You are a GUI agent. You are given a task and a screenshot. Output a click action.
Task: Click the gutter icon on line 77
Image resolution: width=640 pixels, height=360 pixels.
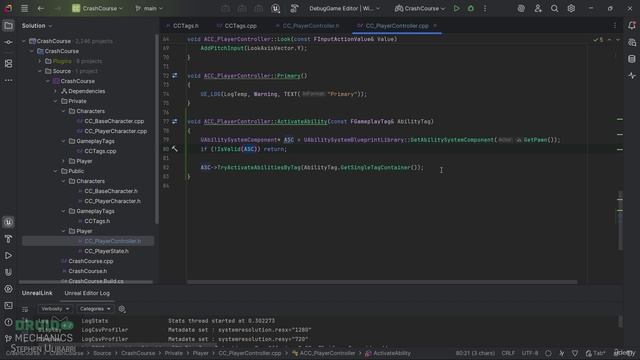[175, 121]
